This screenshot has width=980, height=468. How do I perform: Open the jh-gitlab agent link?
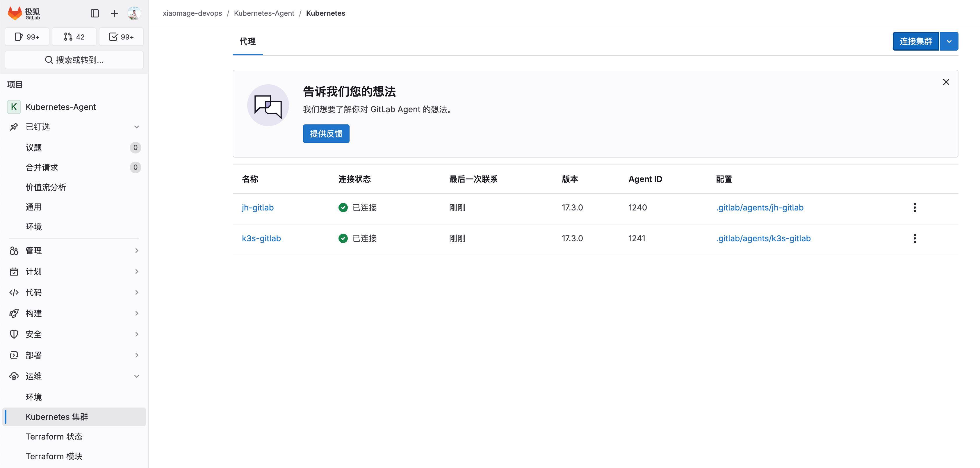point(258,208)
